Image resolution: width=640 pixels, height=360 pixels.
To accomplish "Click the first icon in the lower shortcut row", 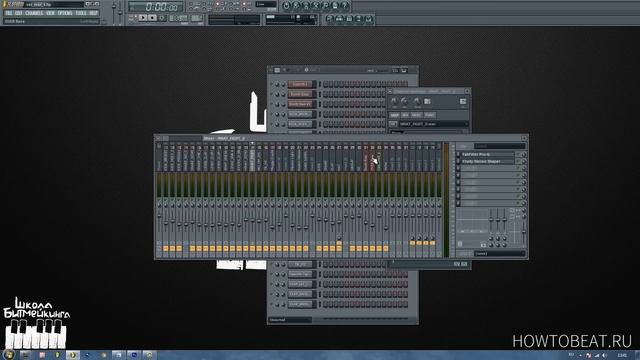I will (329, 19).
